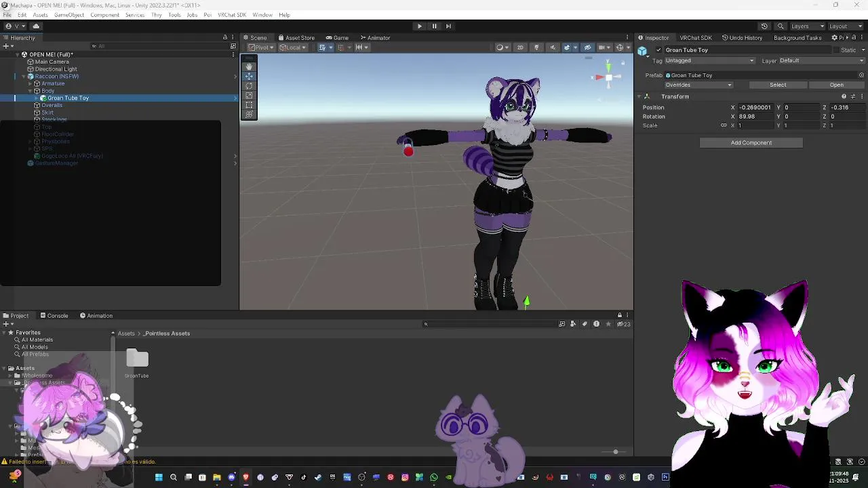Select the Hand view tool
The image size is (868, 488).
pos(249,66)
